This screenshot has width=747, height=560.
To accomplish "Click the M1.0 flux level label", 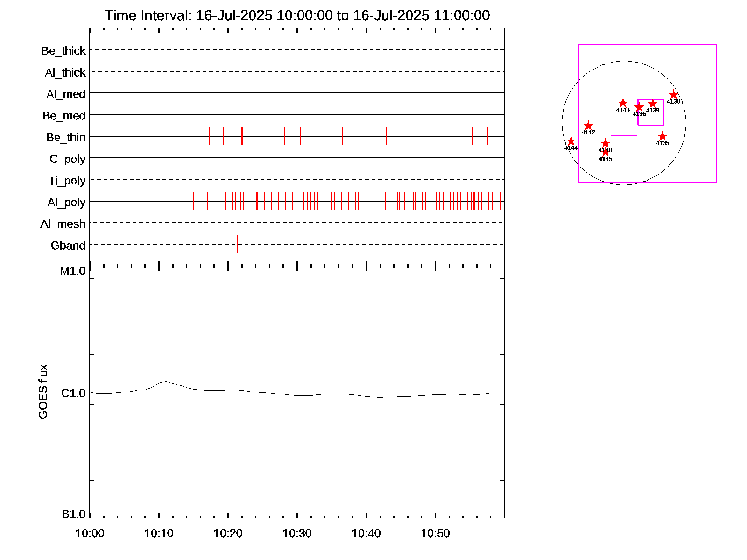I will 73,271.
